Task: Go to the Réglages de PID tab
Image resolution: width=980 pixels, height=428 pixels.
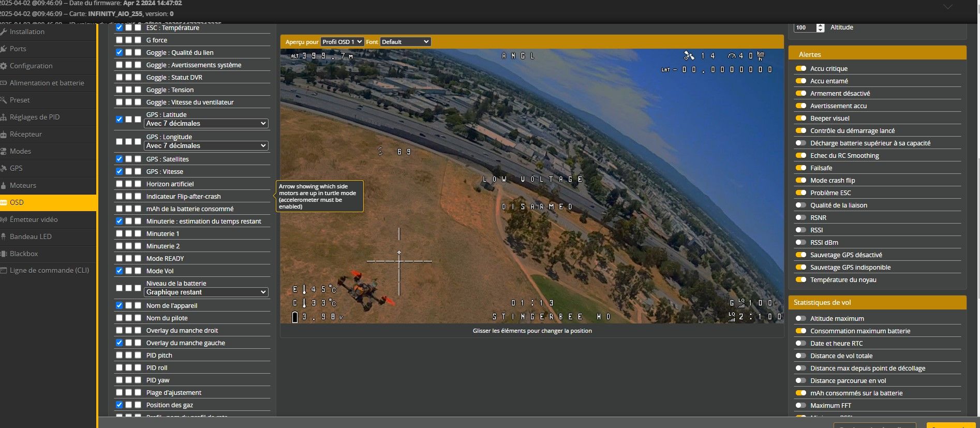Action: pyautogui.click(x=35, y=117)
